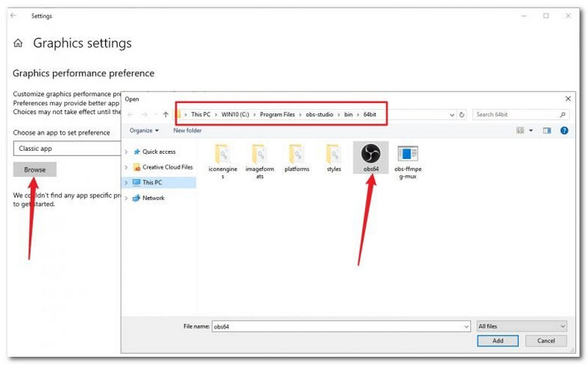Viewport: 588px width, 365px height.
Task: Select This PC in navigation pane
Action: [x=152, y=182]
